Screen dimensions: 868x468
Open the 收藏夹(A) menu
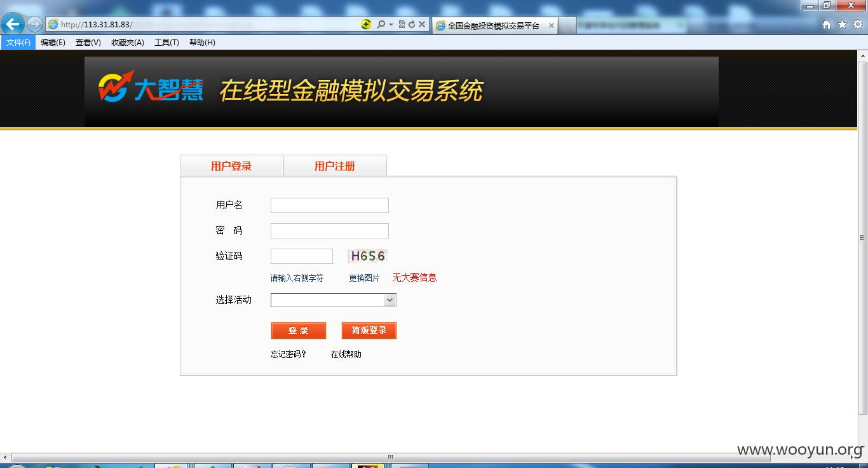point(128,43)
